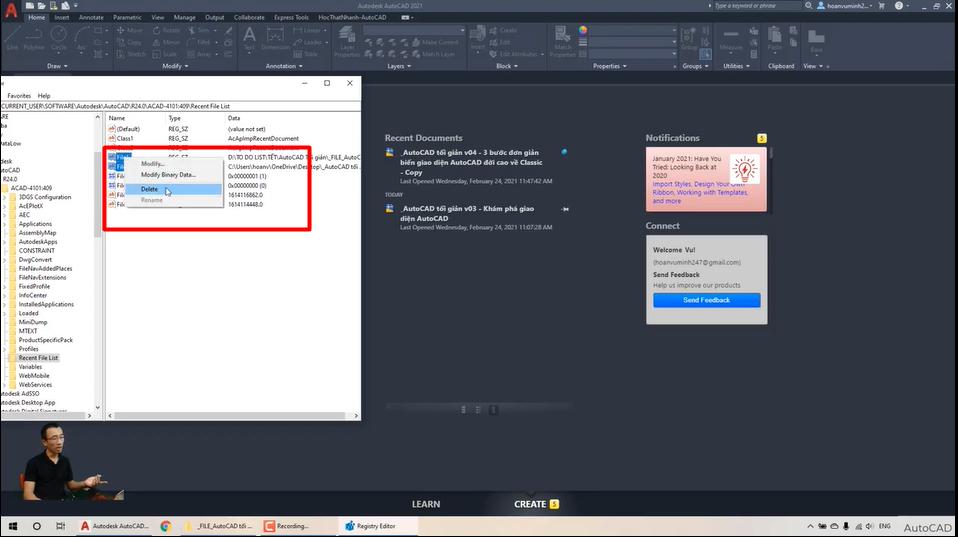Screen dimensions: 958x537
Task: Select the Scale tool in the Modify panel
Action: [165, 54]
